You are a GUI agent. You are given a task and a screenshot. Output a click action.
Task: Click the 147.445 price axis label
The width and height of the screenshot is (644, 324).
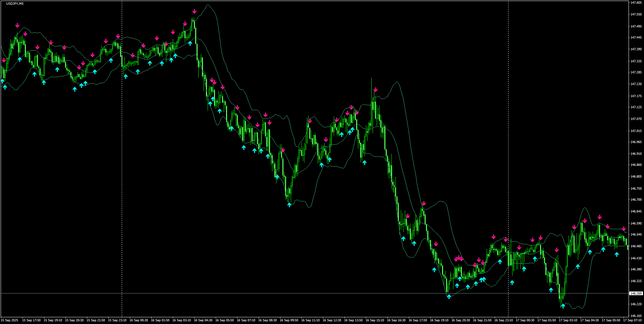click(636, 38)
